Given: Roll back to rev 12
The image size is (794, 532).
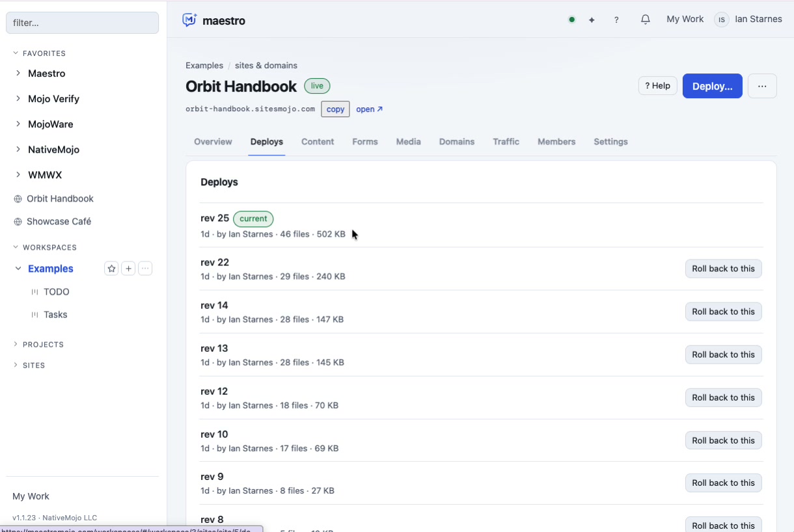Looking at the screenshot, I should coord(724,397).
